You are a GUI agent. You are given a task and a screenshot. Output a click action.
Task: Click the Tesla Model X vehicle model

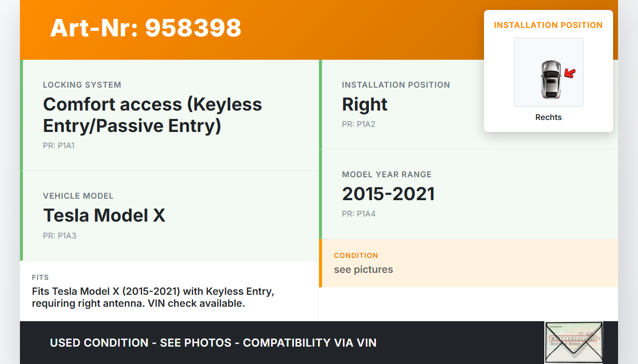click(104, 215)
